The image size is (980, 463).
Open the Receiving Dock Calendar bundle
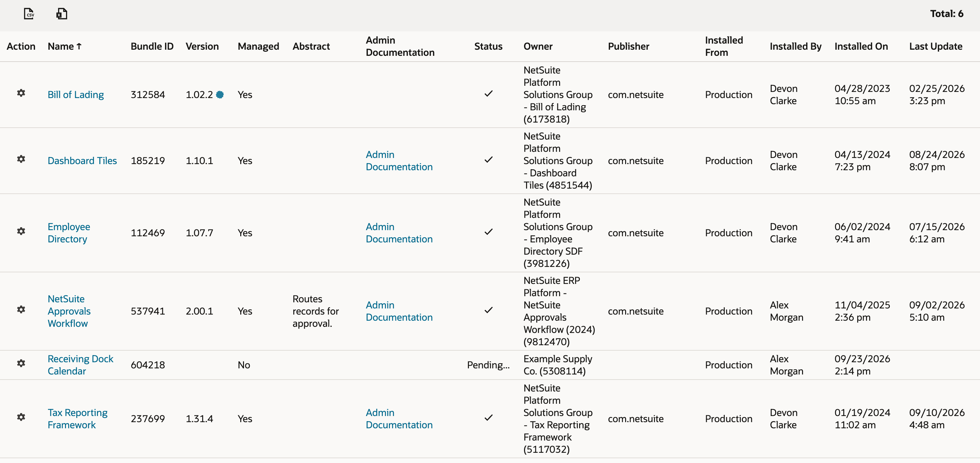tap(80, 365)
